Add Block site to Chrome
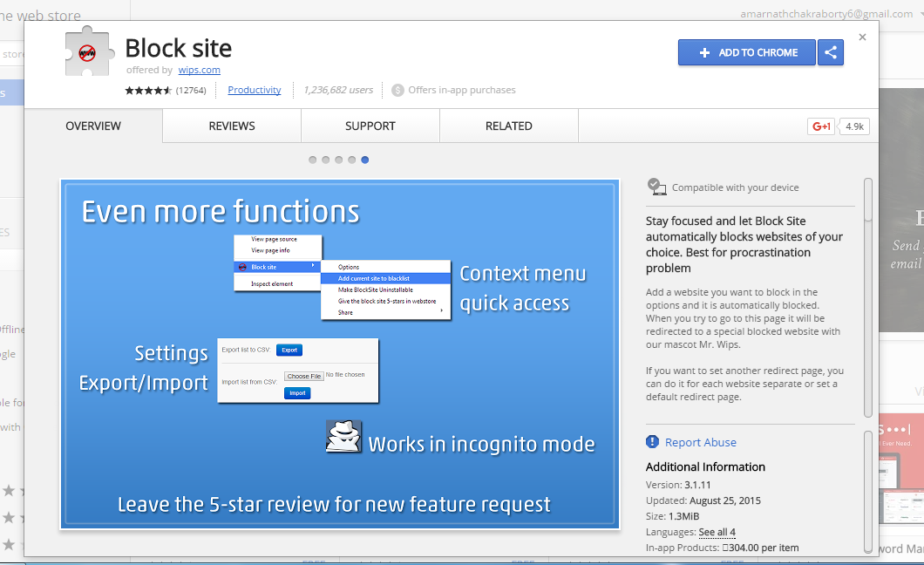The image size is (924, 565). point(747,52)
